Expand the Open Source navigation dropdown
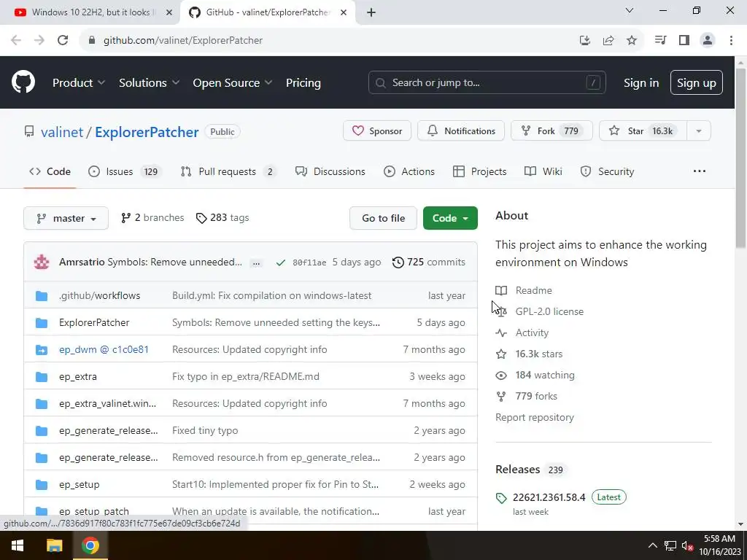Screen dimensions: 747x560 233,83
